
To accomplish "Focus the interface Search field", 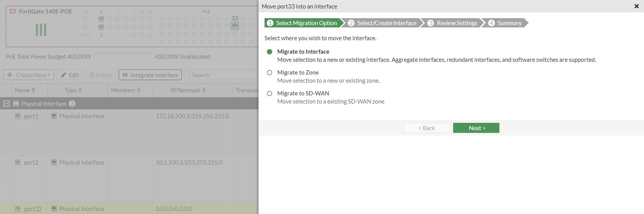I will tap(224, 75).
